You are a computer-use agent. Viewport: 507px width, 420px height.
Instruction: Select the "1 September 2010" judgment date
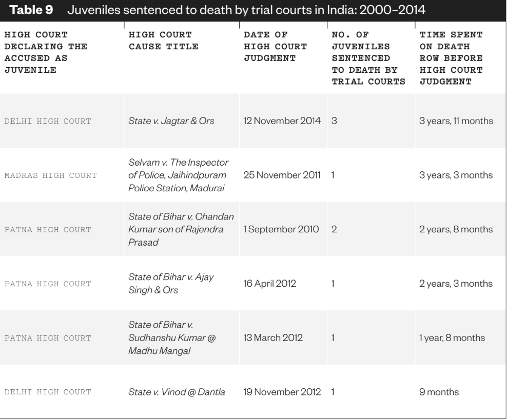pos(281,229)
